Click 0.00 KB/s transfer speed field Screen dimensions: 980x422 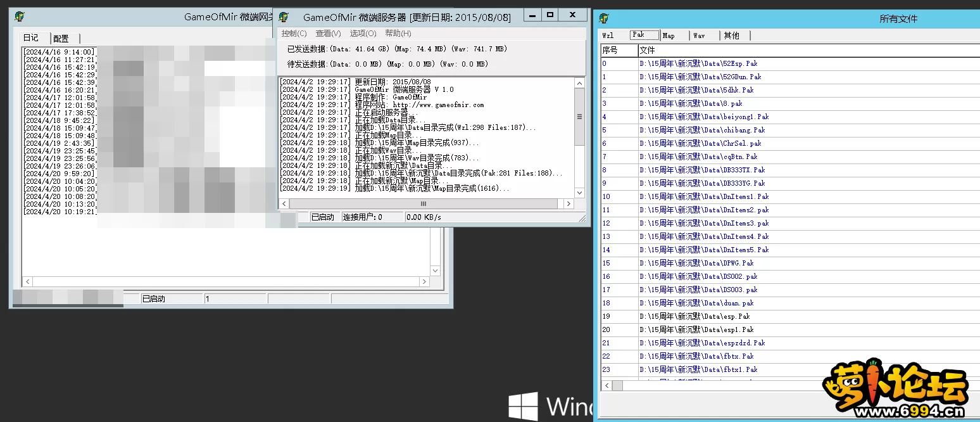[x=494, y=217]
